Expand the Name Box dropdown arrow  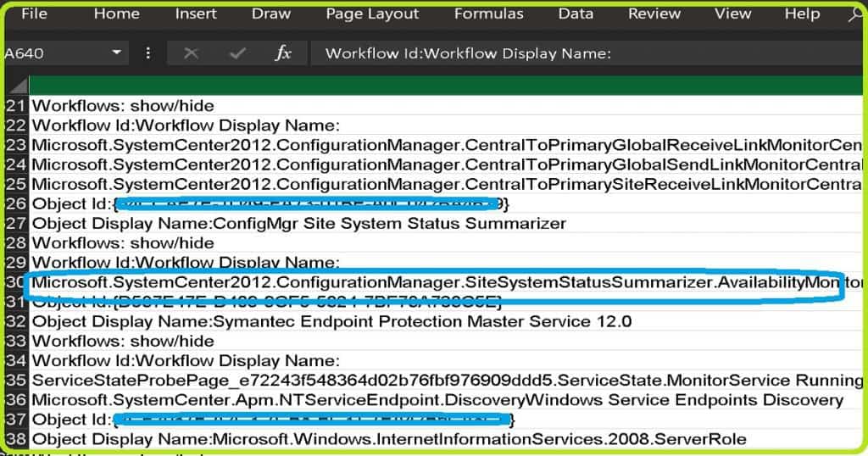pyautogui.click(x=116, y=53)
